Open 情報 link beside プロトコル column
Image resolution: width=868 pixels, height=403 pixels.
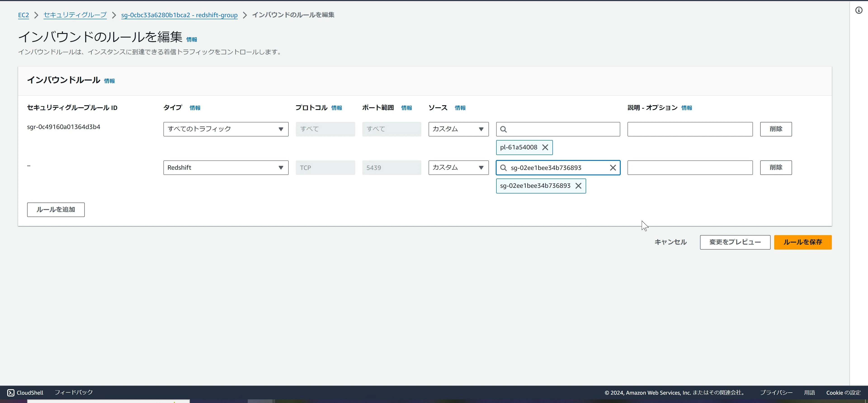336,108
